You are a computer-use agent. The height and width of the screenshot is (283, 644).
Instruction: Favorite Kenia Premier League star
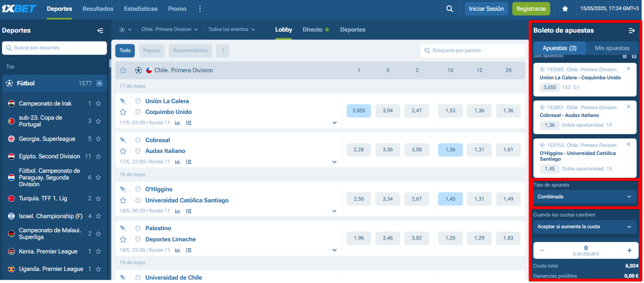coord(98,251)
